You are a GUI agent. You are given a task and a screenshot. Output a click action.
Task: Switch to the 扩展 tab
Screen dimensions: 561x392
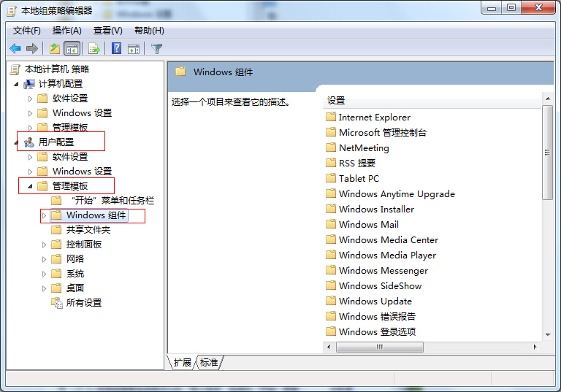[x=183, y=362]
